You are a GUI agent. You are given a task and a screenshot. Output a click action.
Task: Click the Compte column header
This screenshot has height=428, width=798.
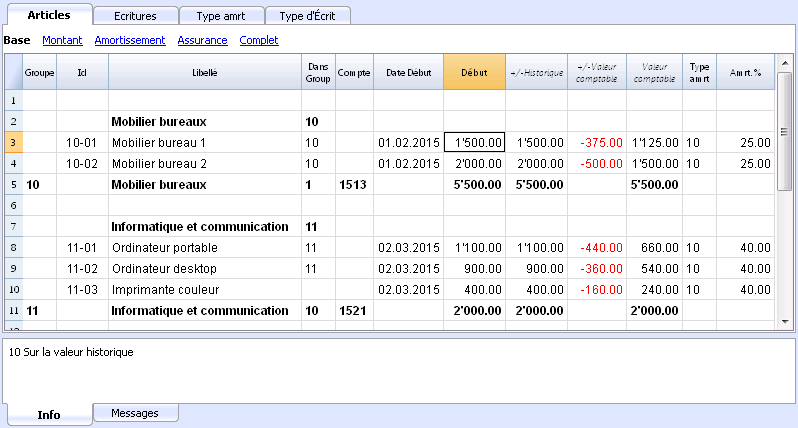point(354,72)
